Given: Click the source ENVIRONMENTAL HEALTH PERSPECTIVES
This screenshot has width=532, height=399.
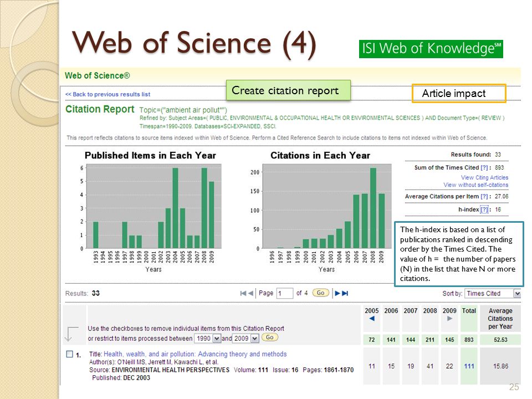Looking at the screenshot, I should 170,370.
